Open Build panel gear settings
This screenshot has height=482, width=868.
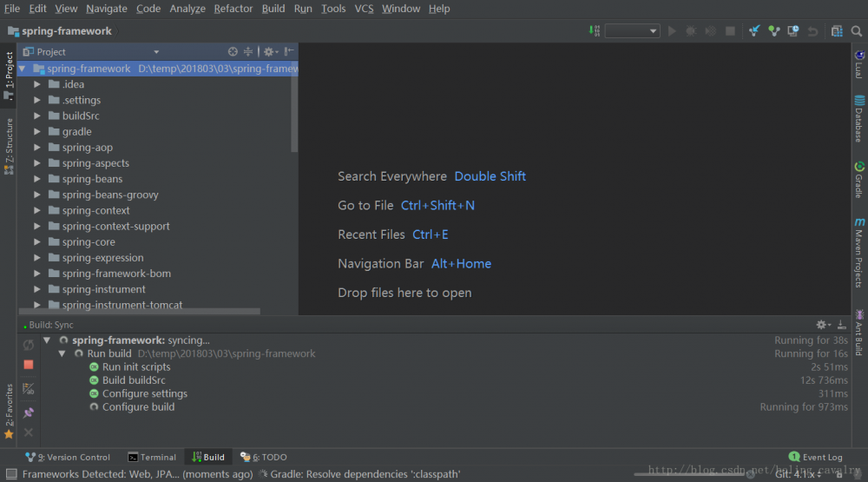coord(823,325)
